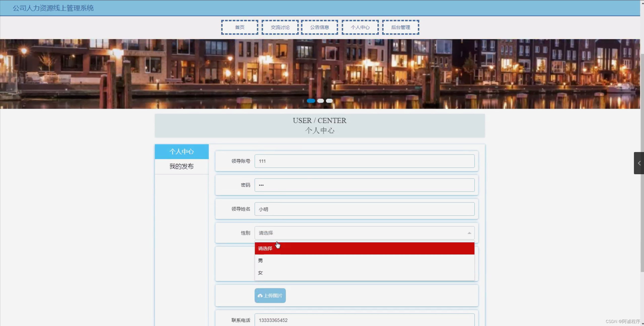Go to 后台管理 from navigation
The width and height of the screenshot is (644, 326).
tap(400, 27)
